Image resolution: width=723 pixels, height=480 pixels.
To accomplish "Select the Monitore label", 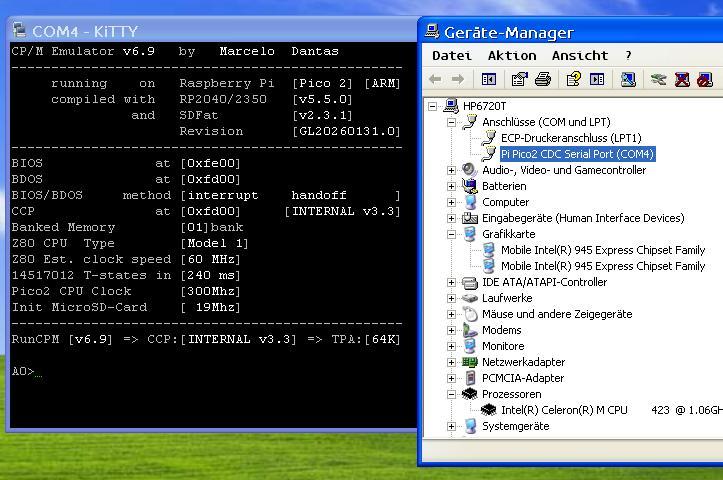I will click(503, 346).
